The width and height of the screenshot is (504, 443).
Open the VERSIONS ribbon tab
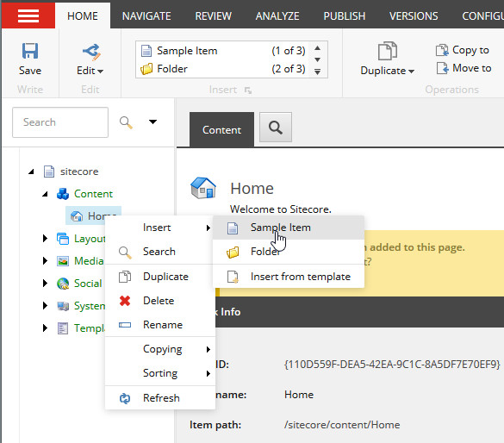point(414,16)
